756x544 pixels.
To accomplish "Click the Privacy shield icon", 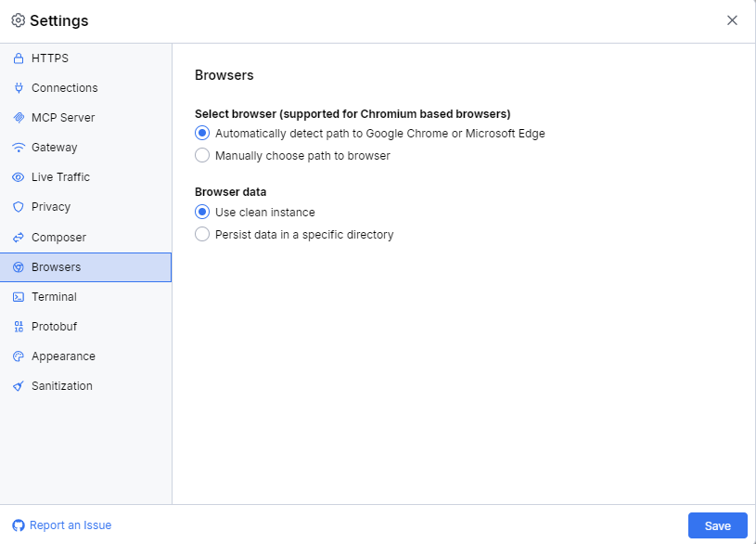I will tap(19, 206).
